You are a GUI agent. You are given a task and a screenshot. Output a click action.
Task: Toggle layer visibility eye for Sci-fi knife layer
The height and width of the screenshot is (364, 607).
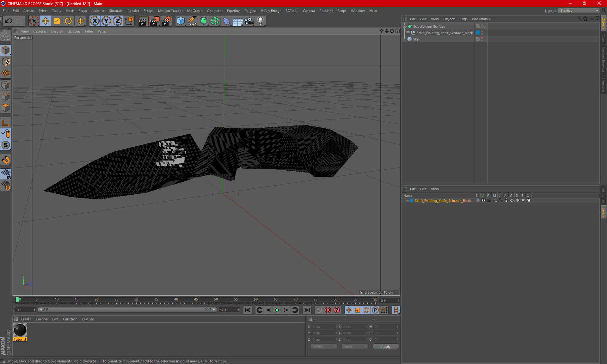tap(483, 201)
